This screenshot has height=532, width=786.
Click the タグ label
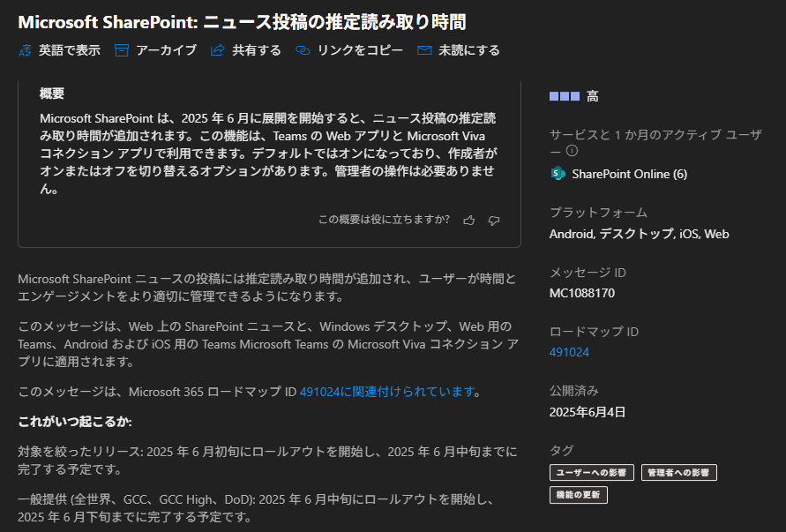[561, 450]
